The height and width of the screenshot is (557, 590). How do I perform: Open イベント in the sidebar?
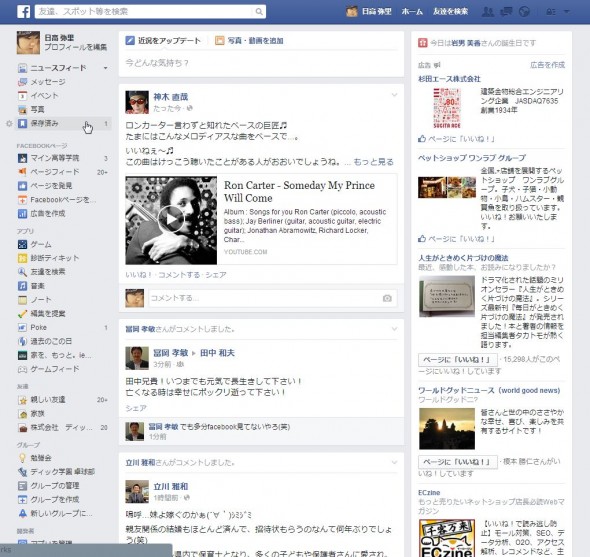[44, 96]
